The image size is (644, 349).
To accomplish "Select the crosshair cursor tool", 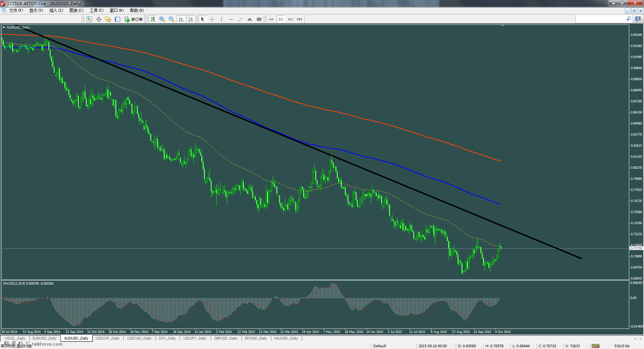I will (x=212, y=19).
